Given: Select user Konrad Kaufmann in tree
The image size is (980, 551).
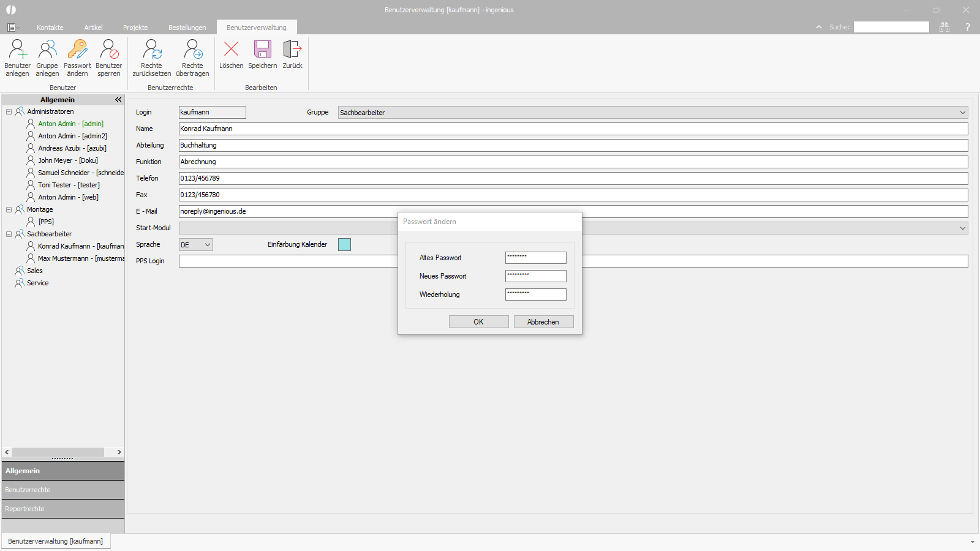Looking at the screenshot, I should (81, 246).
